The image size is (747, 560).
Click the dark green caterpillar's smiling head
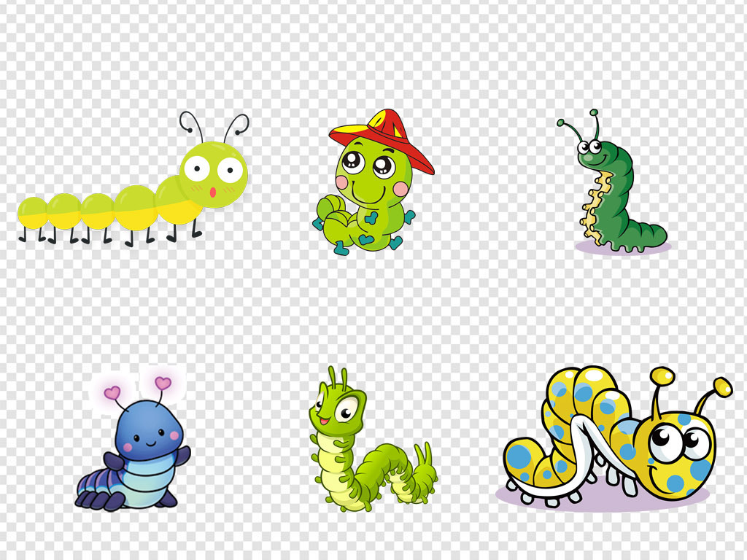coord(592,151)
